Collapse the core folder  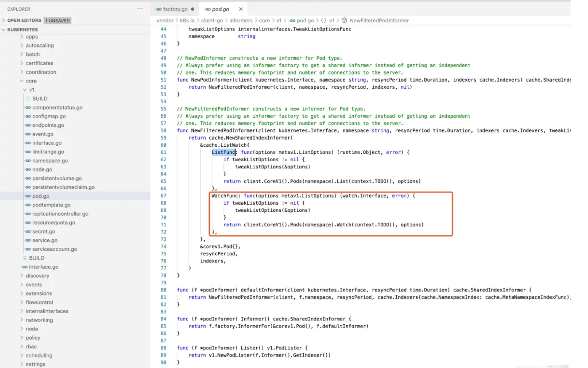22,81
